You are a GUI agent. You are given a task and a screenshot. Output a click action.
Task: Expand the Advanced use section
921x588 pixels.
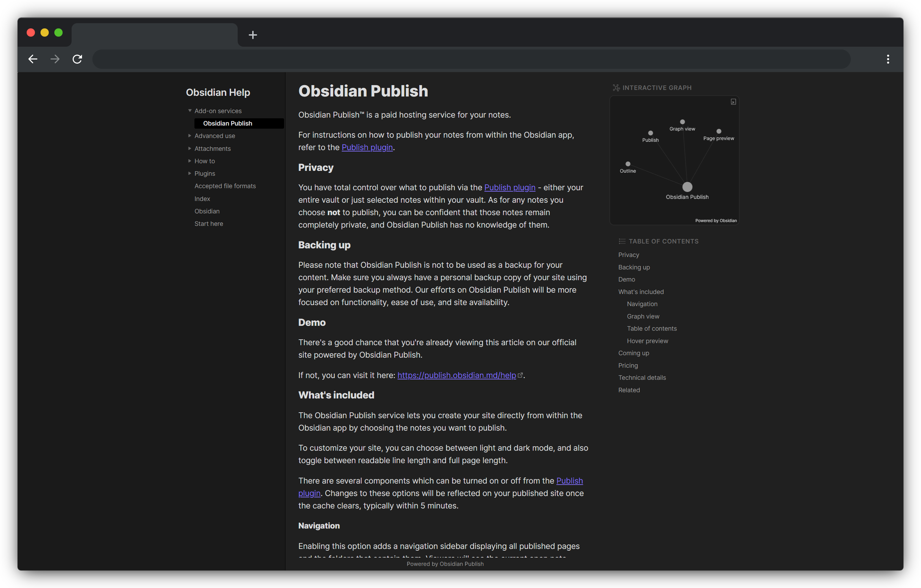pyautogui.click(x=190, y=136)
